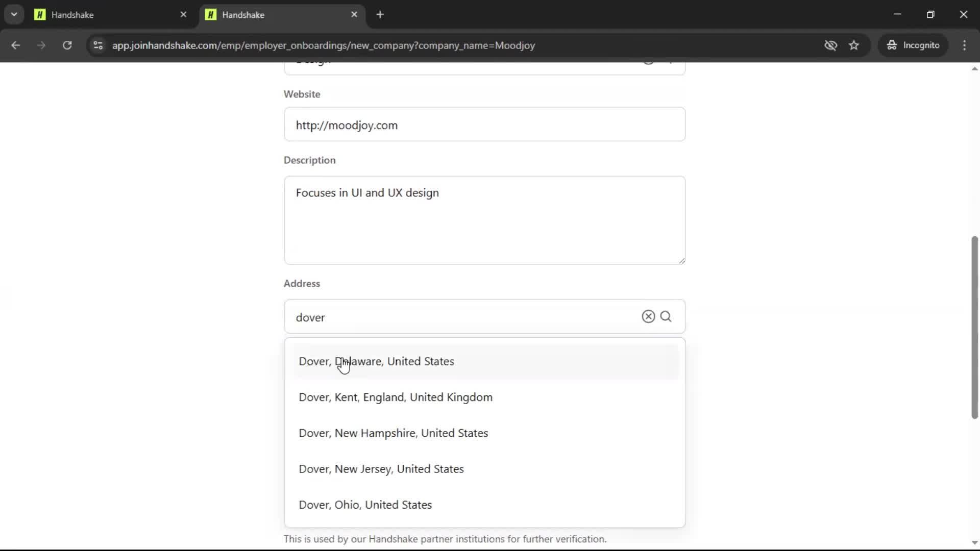This screenshot has width=980, height=551.
Task: Switch to the first Handshake tab
Action: point(111,15)
